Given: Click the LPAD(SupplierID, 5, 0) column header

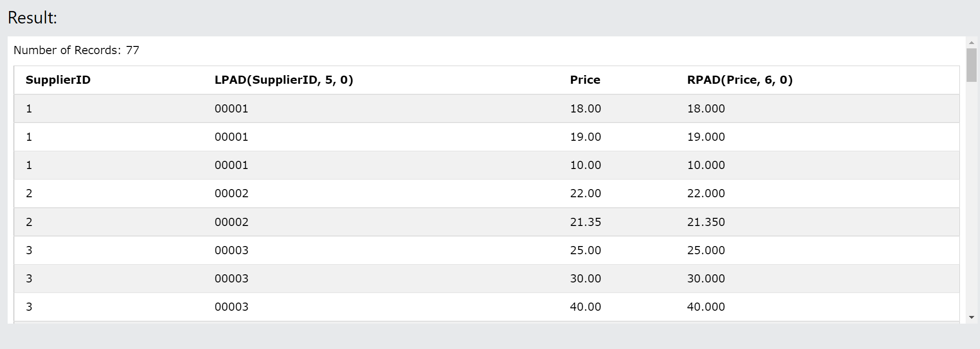Looking at the screenshot, I should click(x=284, y=80).
